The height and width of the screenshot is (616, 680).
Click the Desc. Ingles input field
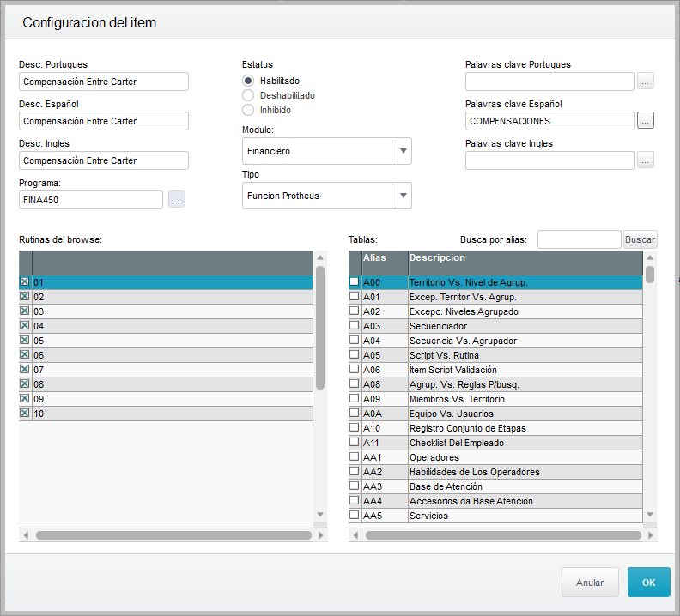(x=104, y=160)
